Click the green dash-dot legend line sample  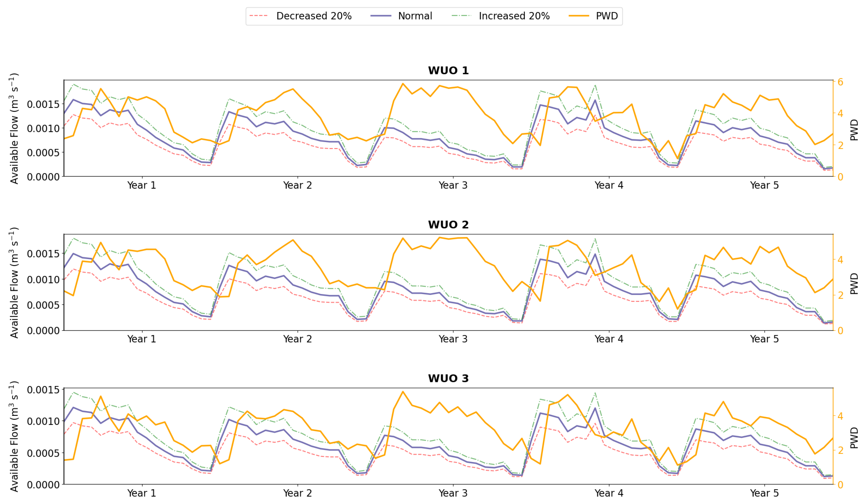(x=461, y=16)
